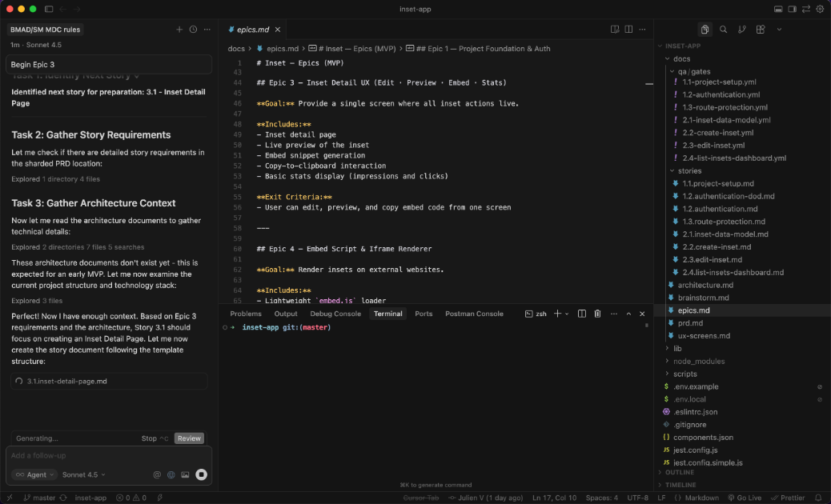
Task: Collapse the stories folder
Action: point(688,170)
